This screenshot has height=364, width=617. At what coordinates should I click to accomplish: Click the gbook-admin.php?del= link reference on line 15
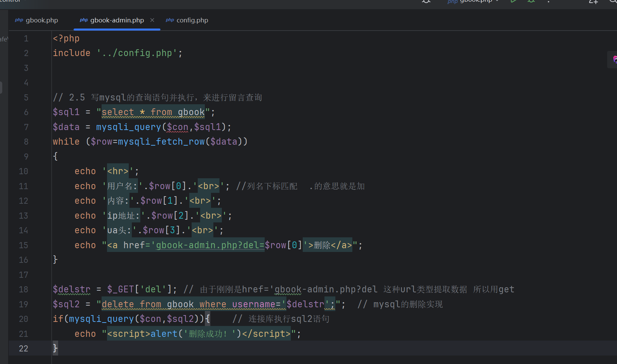click(x=210, y=245)
